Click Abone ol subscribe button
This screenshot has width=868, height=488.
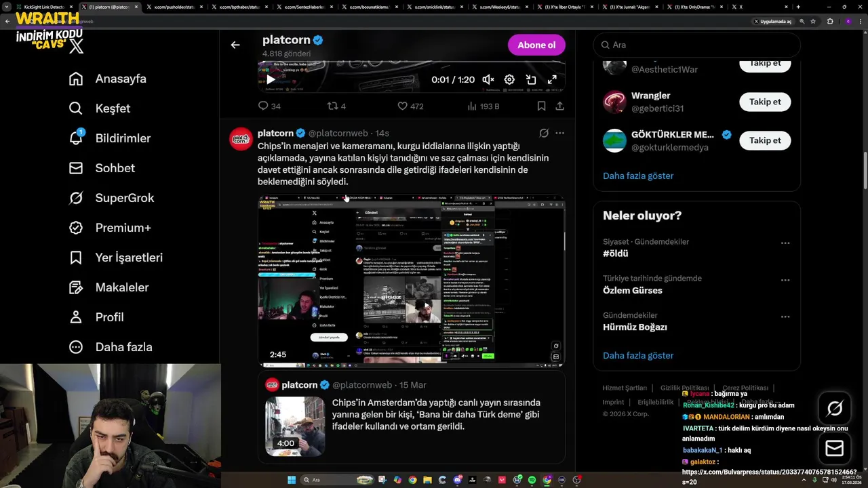click(x=536, y=45)
